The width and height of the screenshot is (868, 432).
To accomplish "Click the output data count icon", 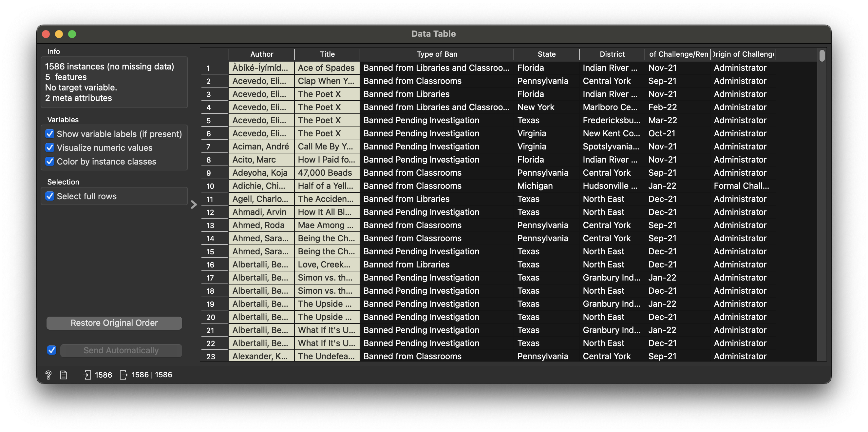I will (123, 375).
